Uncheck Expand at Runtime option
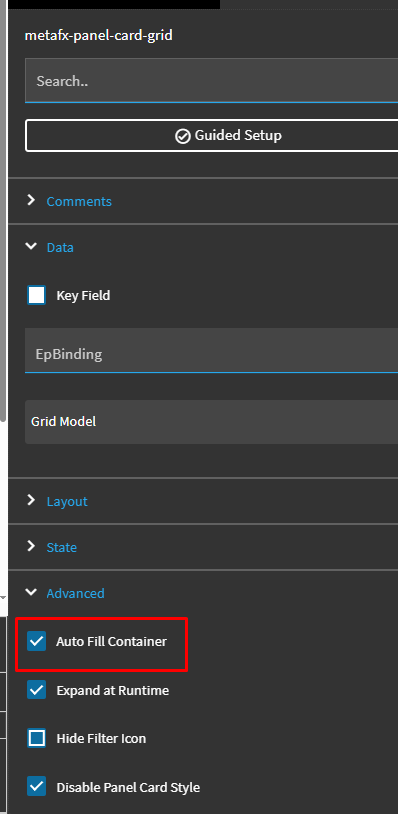Image resolution: width=398 pixels, height=814 pixels. 36,690
